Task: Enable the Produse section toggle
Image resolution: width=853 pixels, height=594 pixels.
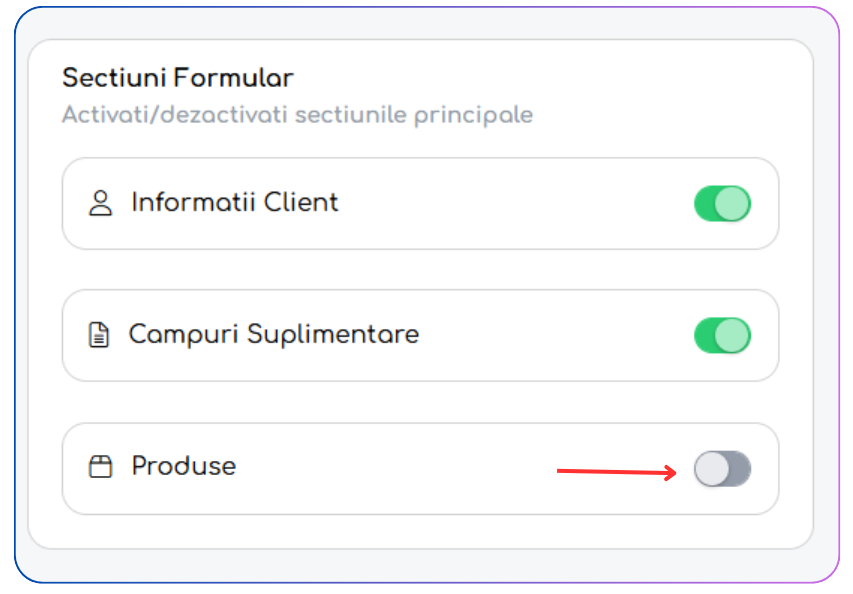Action: 722,468
